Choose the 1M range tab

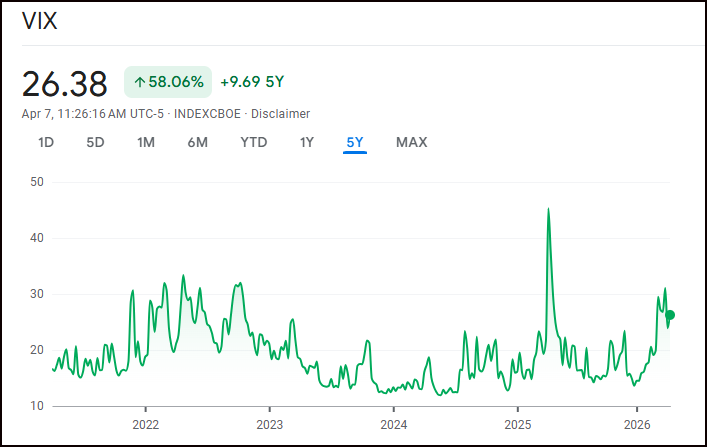coord(146,142)
